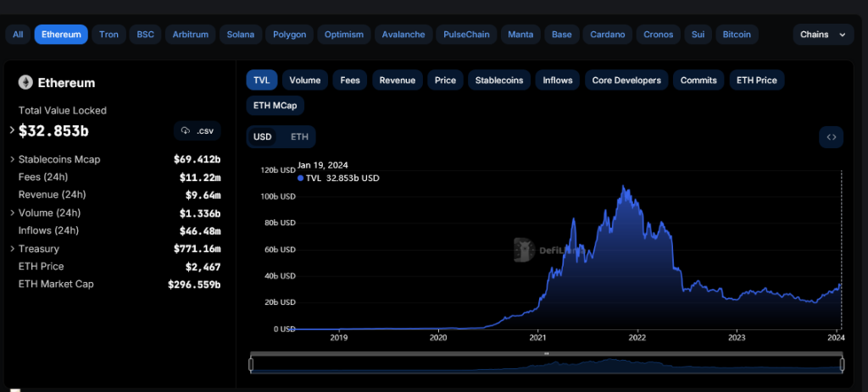
Task: Enable the Volume chart metric
Action: click(x=304, y=80)
